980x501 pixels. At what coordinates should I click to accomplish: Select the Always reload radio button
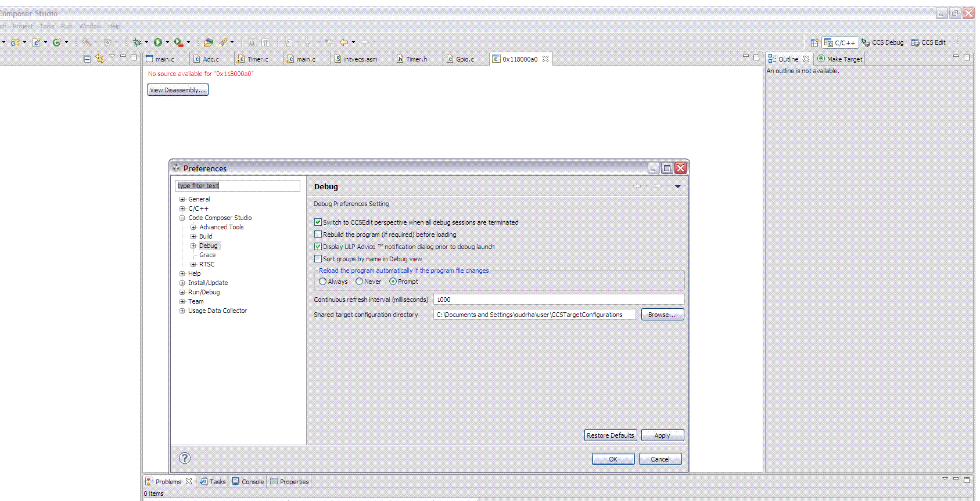pyautogui.click(x=322, y=281)
